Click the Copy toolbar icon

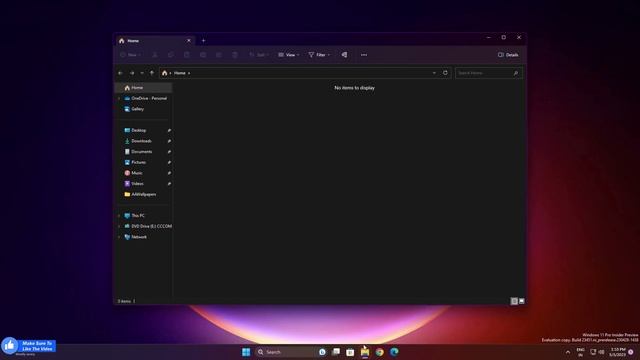click(171, 55)
